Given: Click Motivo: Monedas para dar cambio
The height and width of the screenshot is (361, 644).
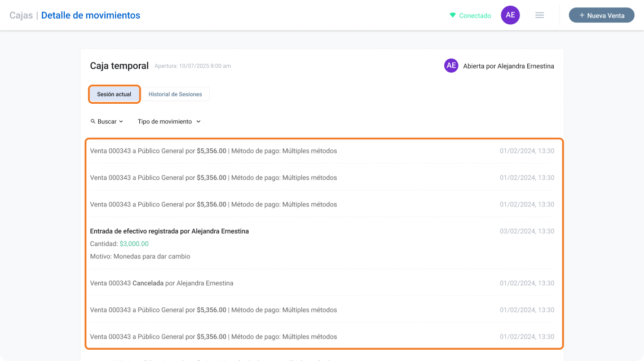Looking at the screenshot, I should pos(140,256).
